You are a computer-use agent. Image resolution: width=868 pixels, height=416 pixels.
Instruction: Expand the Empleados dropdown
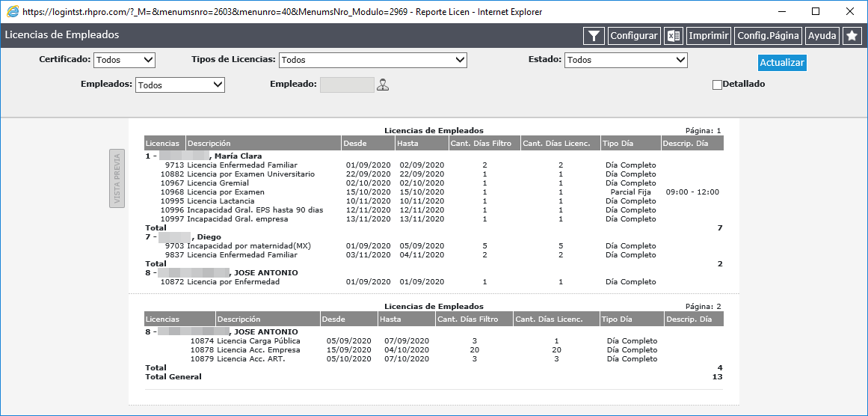coord(180,85)
